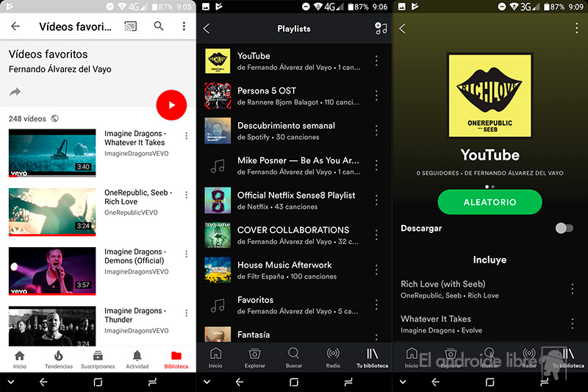This screenshot has width=588, height=392.
Task: Open COVER COLLABORATIONS playlist
Action: 294,235
